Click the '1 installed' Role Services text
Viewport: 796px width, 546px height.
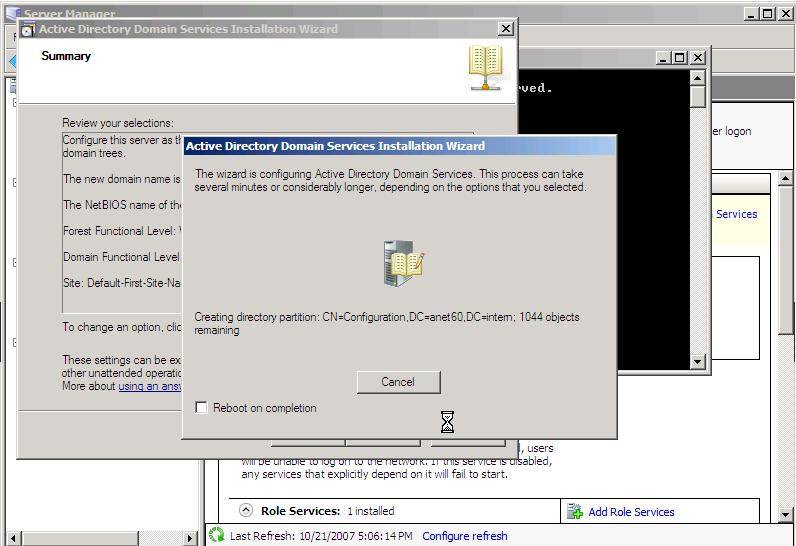tap(371, 511)
